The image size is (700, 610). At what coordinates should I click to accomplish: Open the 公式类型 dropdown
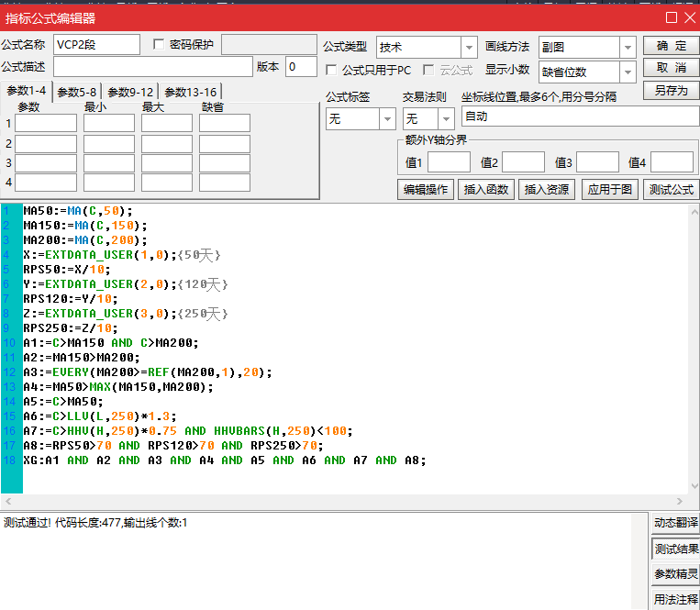pyautogui.click(x=469, y=48)
